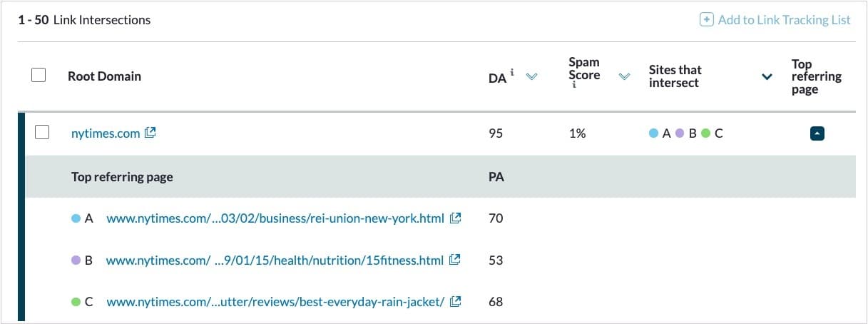This screenshot has width=868, height=324.
Task: Open the nytimes.com root domain link
Action: [106, 133]
